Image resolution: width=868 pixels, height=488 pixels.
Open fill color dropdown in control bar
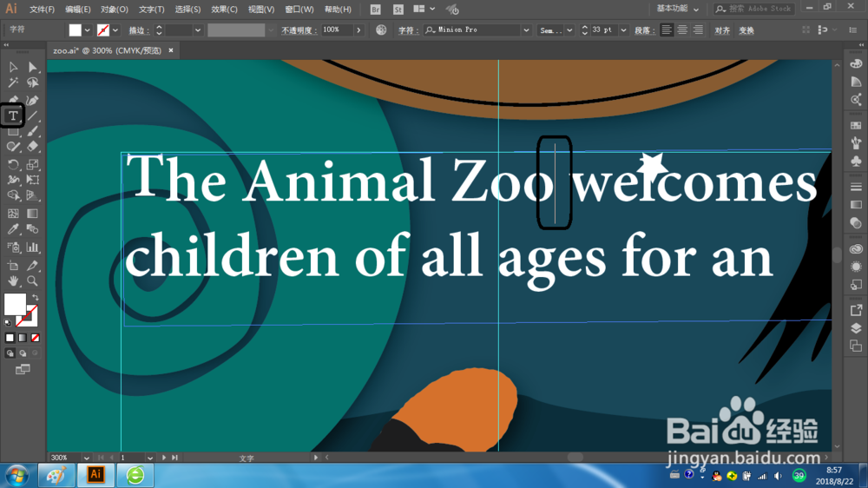[x=88, y=30]
